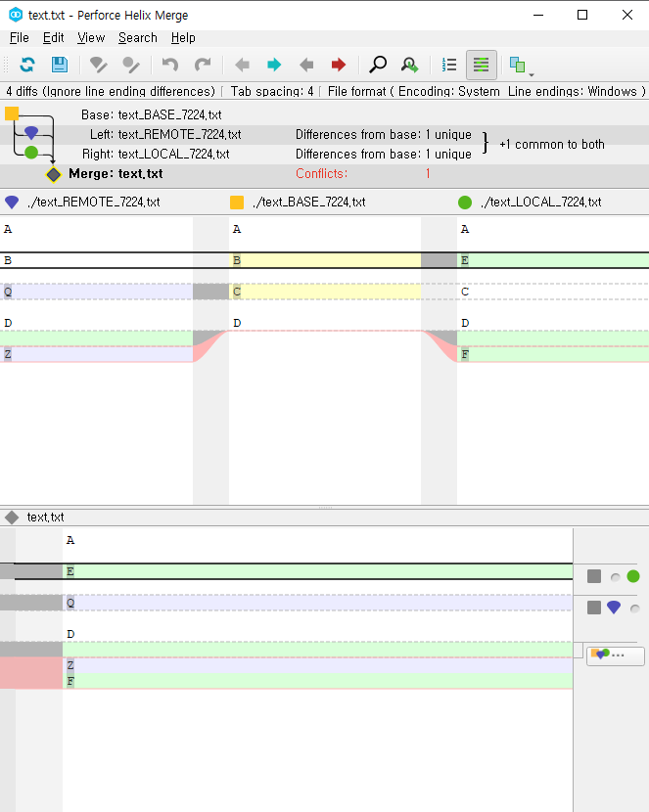Viewport: 649px width, 812px height.
Task: Open the Edit menu
Action: coord(54,38)
